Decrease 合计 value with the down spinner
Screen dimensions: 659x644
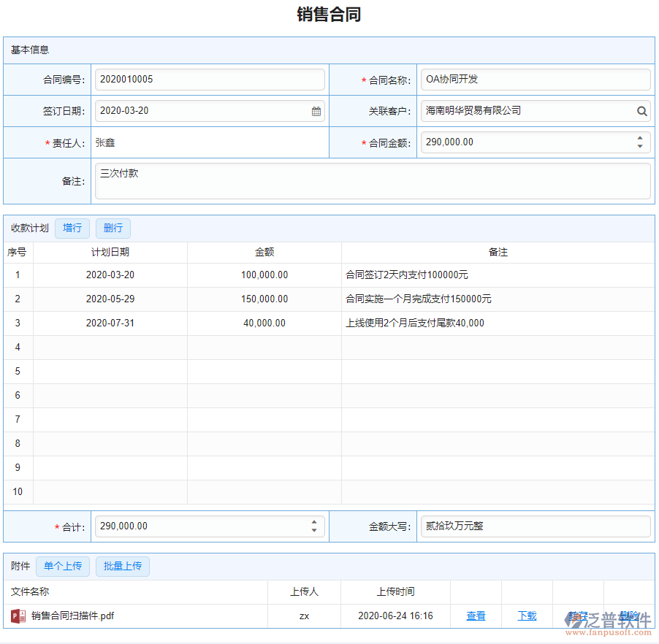tap(314, 531)
